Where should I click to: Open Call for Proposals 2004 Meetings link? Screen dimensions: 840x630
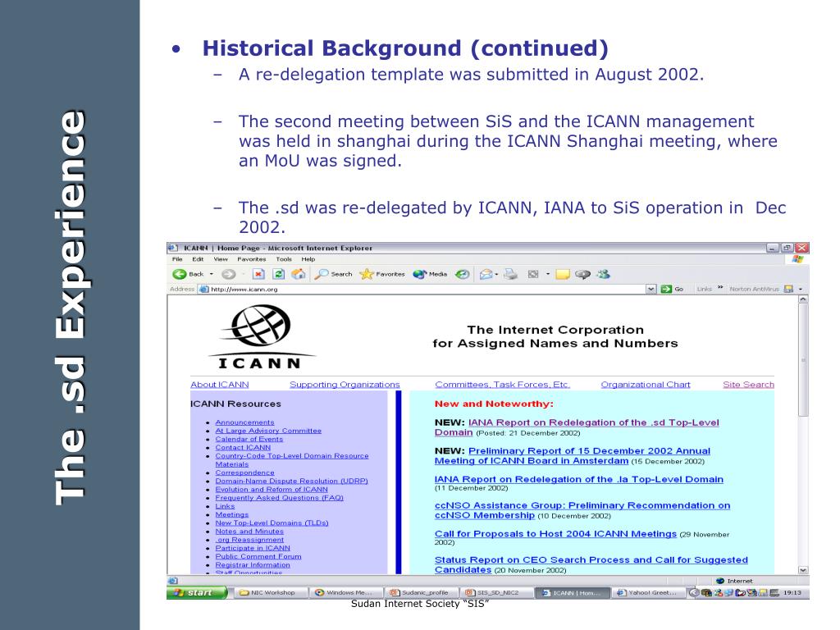point(555,534)
